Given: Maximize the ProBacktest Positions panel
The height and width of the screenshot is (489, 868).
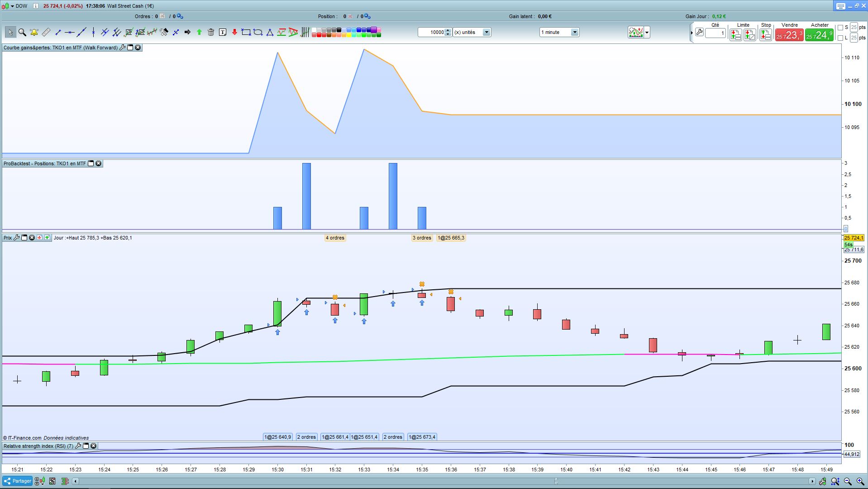Looking at the screenshot, I should coord(91,163).
